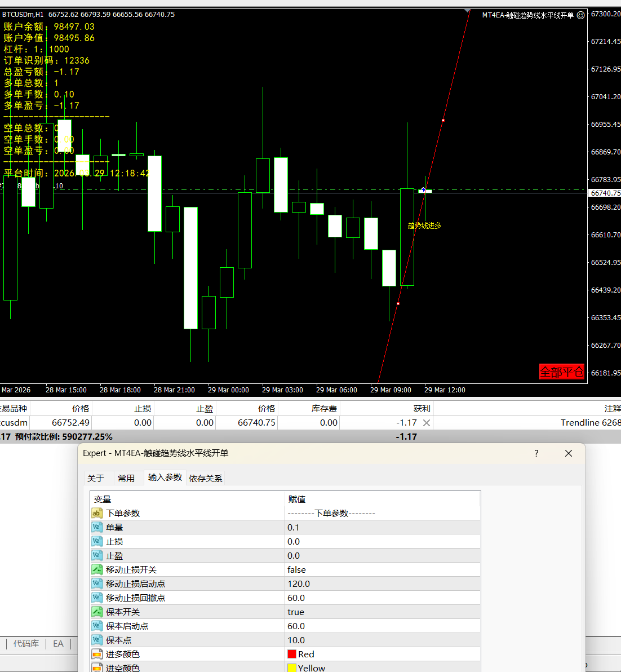Select the 关于 tab
The width and height of the screenshot is (621, 672).
pos(96,478)
